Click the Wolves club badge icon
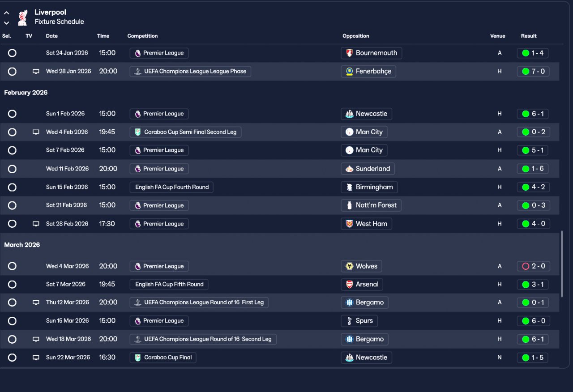Viewport: 573px width, 392px height. click(349, 266)
